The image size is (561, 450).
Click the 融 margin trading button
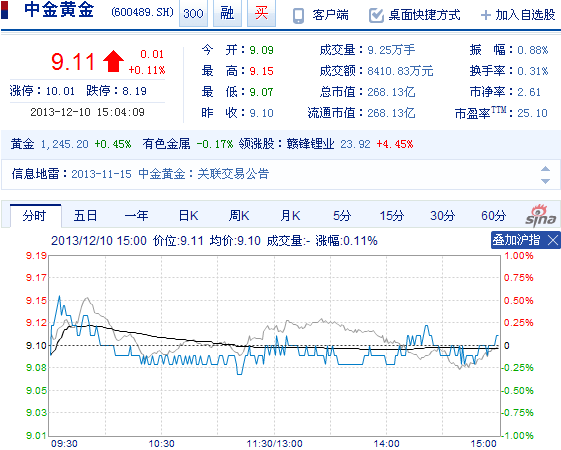227,13
